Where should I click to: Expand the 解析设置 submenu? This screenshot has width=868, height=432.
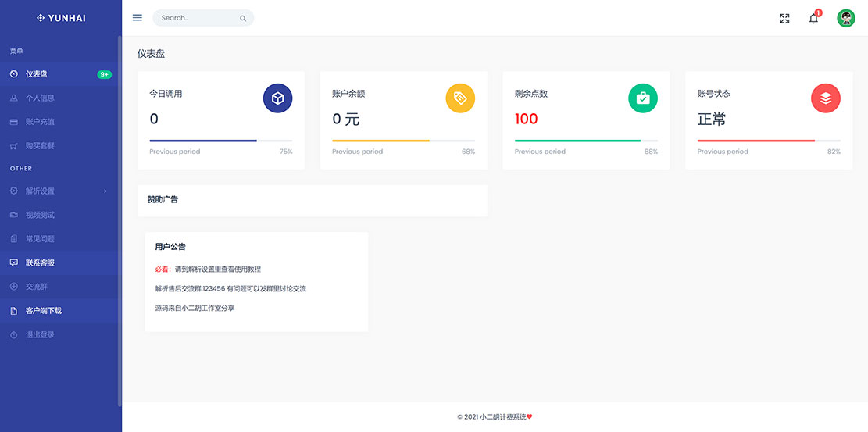tap(41, 191)
